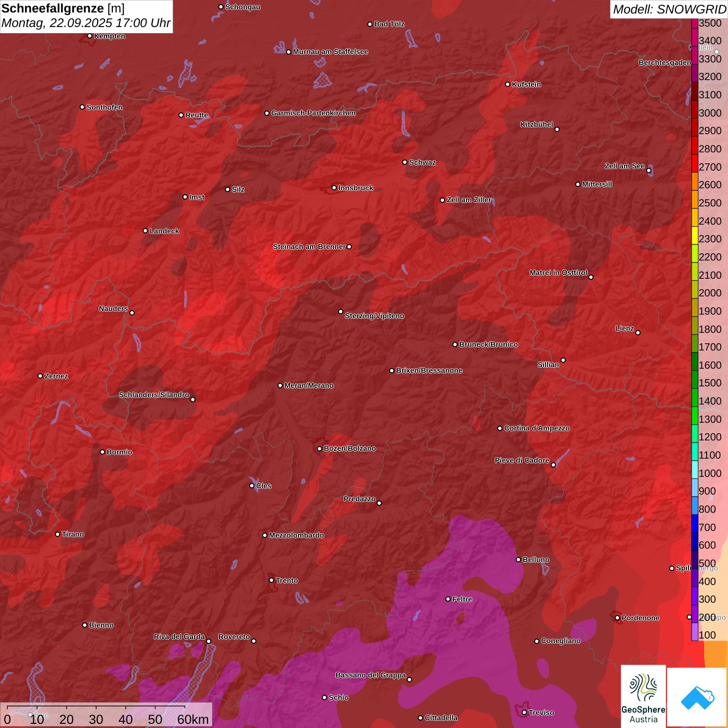728x728 pixels.
Task: Click the 'Bruneck/Brunico' map label
Action: point(488,345)
